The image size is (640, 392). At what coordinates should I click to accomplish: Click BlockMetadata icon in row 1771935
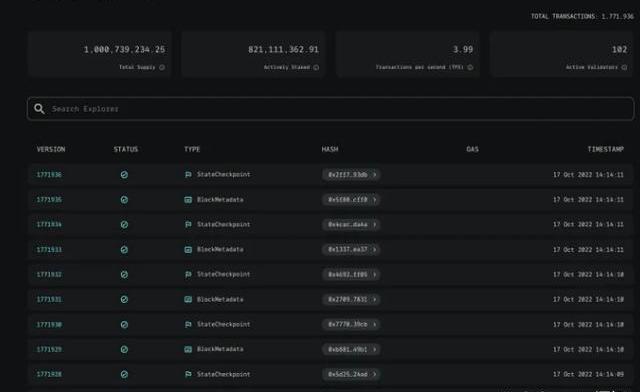(x=188, y=200)
